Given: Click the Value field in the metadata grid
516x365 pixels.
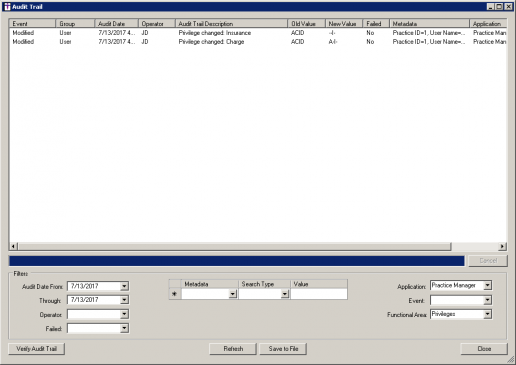Looking at the screenshot, I should (319, 294).
